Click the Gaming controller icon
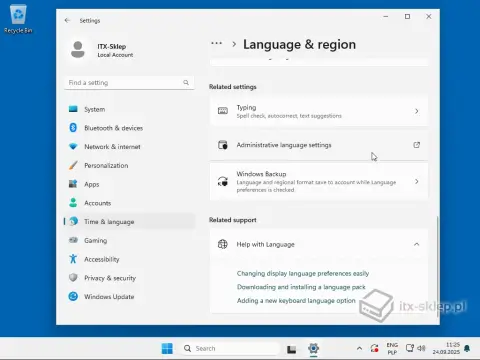The image size is (480, 360). (x=73, y=240)
